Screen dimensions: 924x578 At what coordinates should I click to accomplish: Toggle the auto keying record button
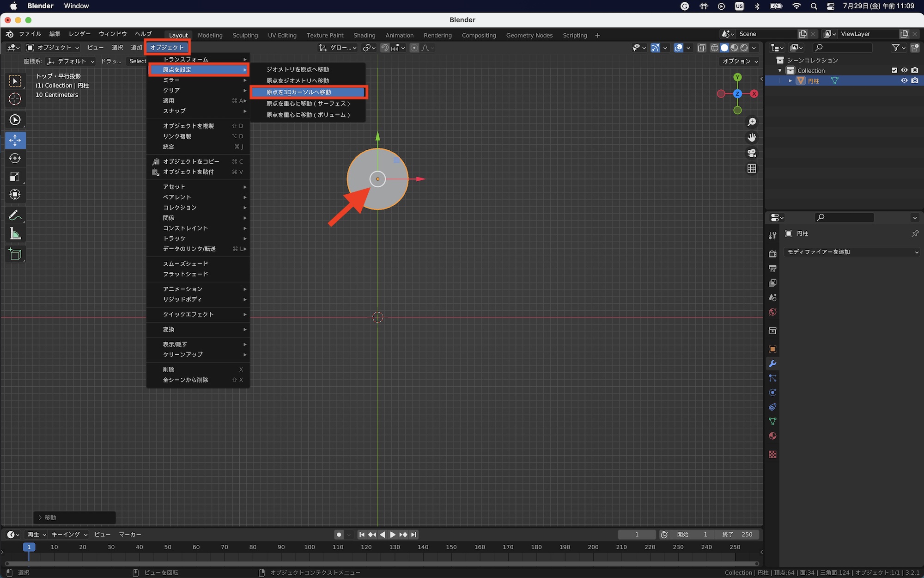(x=339, y=535)
